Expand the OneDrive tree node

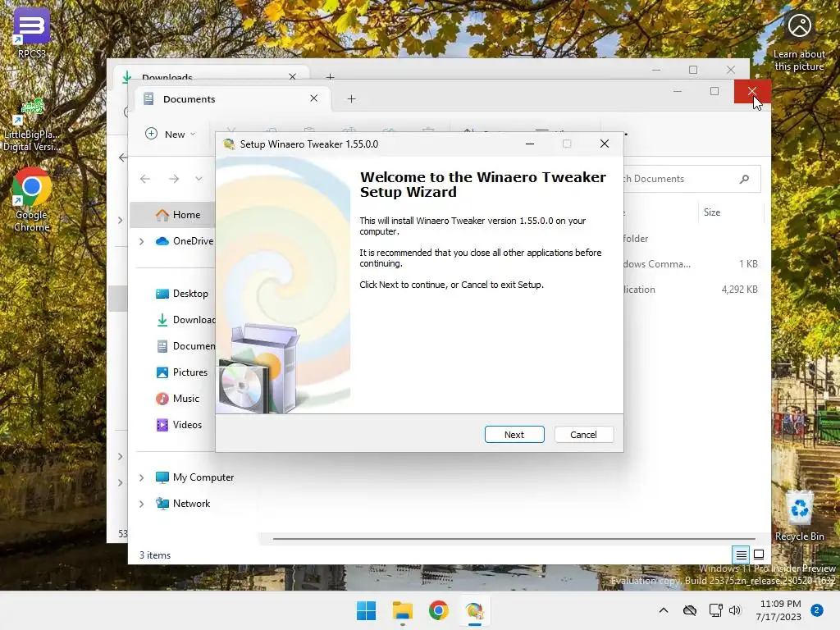click(141, 242)
